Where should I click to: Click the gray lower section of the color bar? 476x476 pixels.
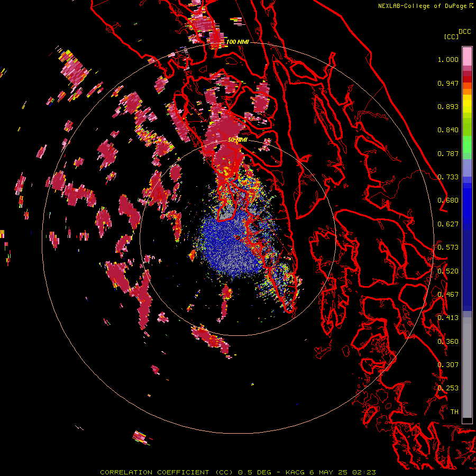click(467, 368)
